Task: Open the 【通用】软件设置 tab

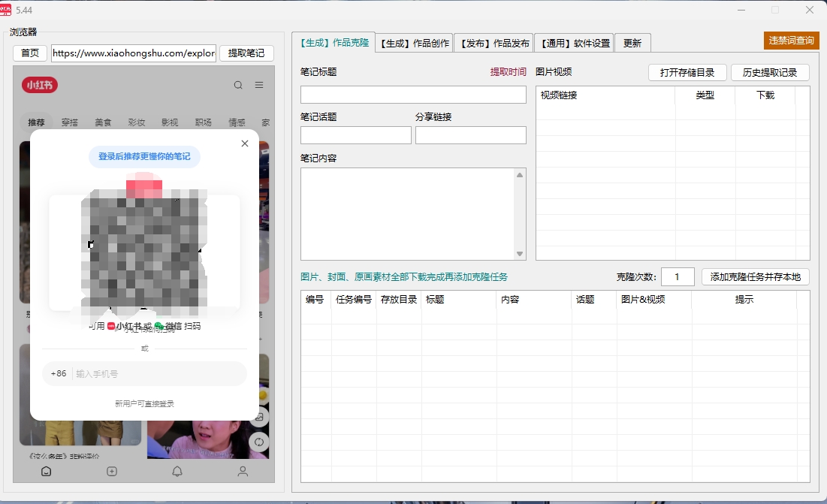Action: coord(575,44)
